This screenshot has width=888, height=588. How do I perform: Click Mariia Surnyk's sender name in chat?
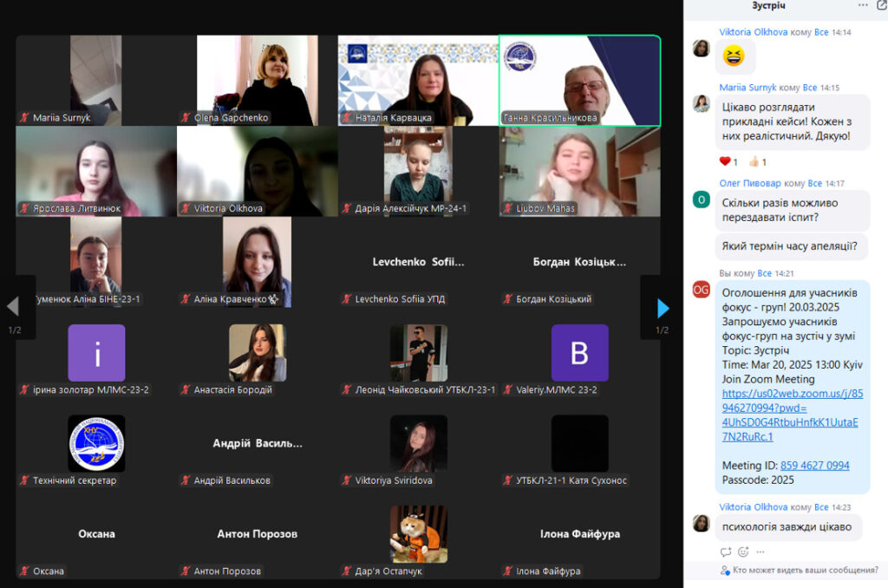click(748, 88)
